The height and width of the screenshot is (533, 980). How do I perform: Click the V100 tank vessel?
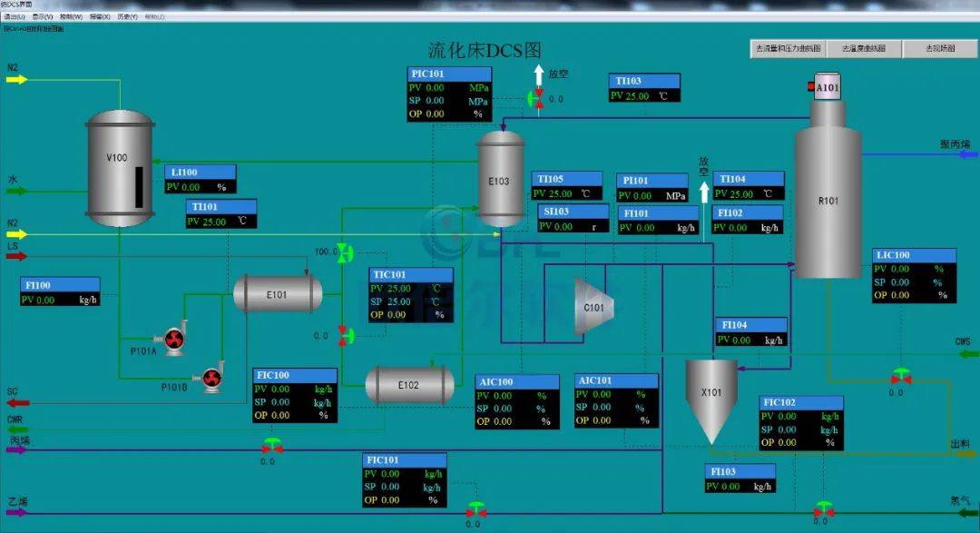[119, 168]
